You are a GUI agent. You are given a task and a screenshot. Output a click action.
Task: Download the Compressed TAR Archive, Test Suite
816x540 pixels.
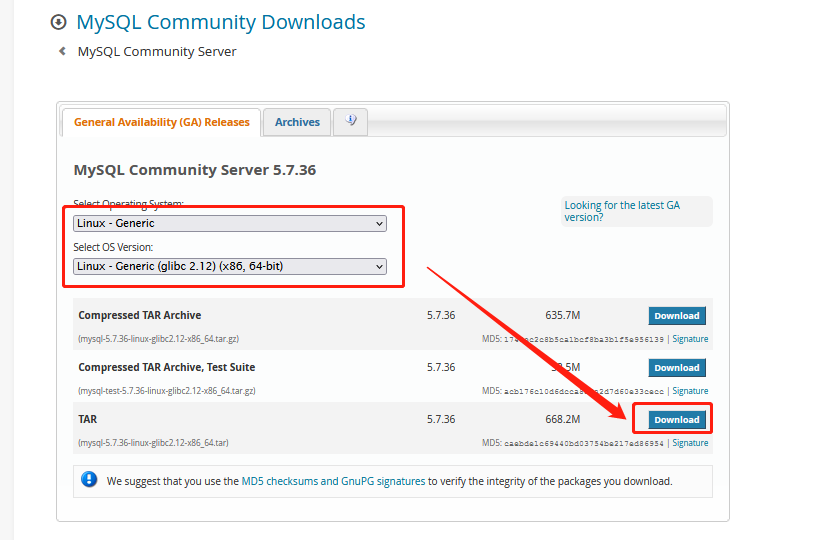pos(677,368)
